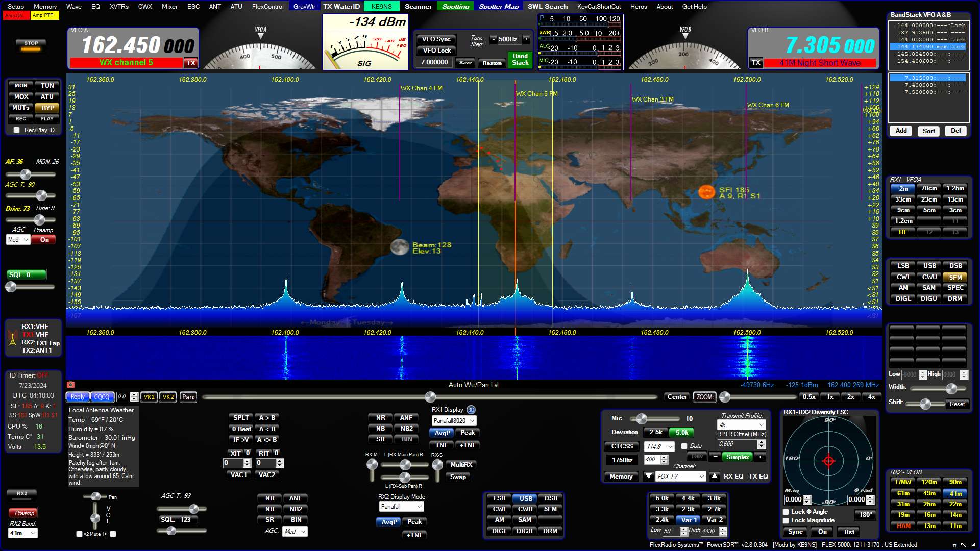
Task: Decrease tune step with the minus button
Action: coord(493,39)
